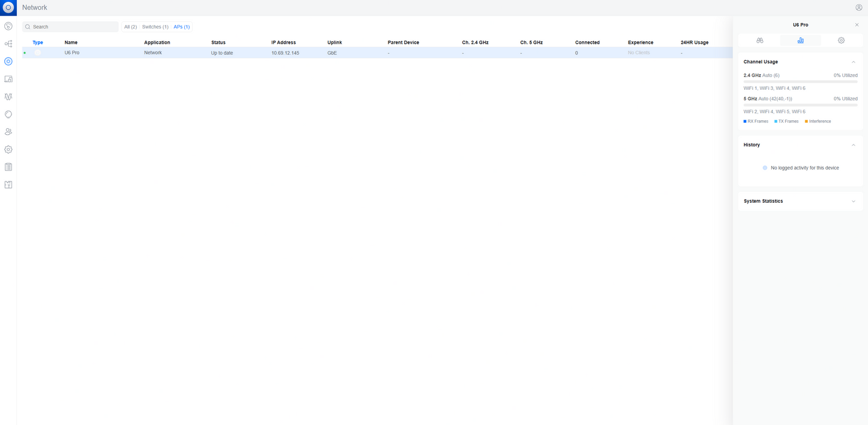Select the UniFi Devices circle icon
Viewport: 868px width, 425px height.
(8, 61)
